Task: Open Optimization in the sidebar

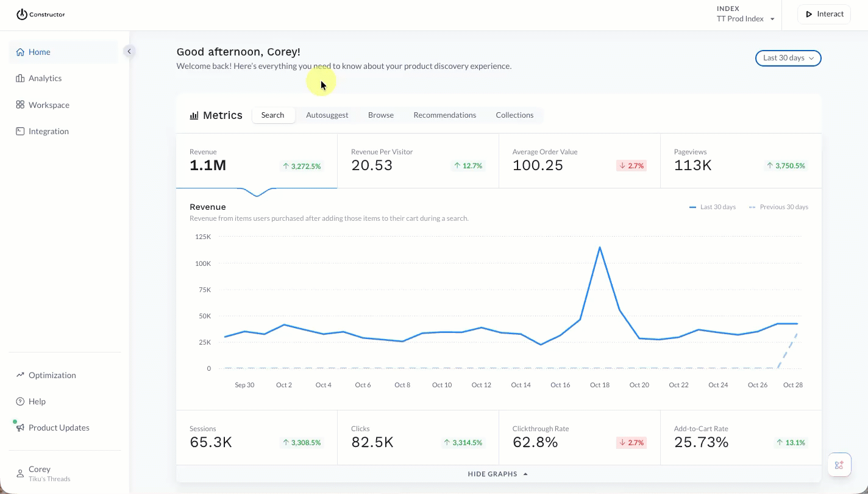Action: 63,375
